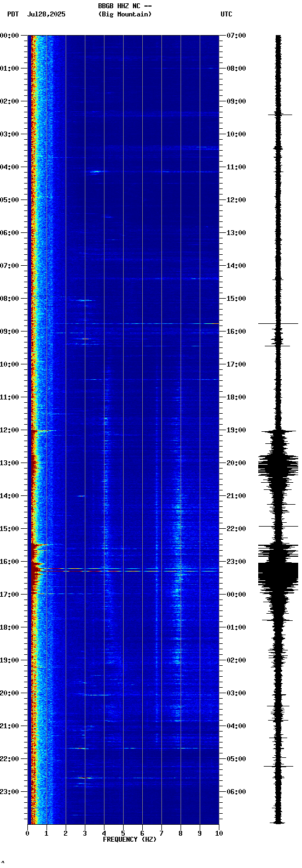The height and width of the screenshot is (868, 302).
Task: Select 6 on the frequency axis
Action: 142,833
